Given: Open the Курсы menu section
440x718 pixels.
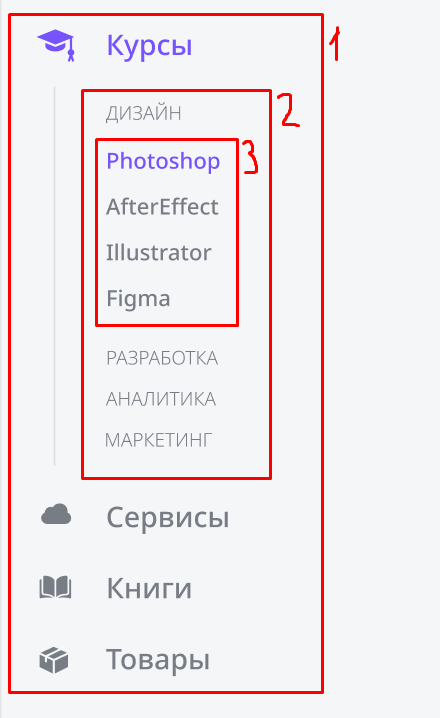Looking at the screenshot, I should pos(149,45).
